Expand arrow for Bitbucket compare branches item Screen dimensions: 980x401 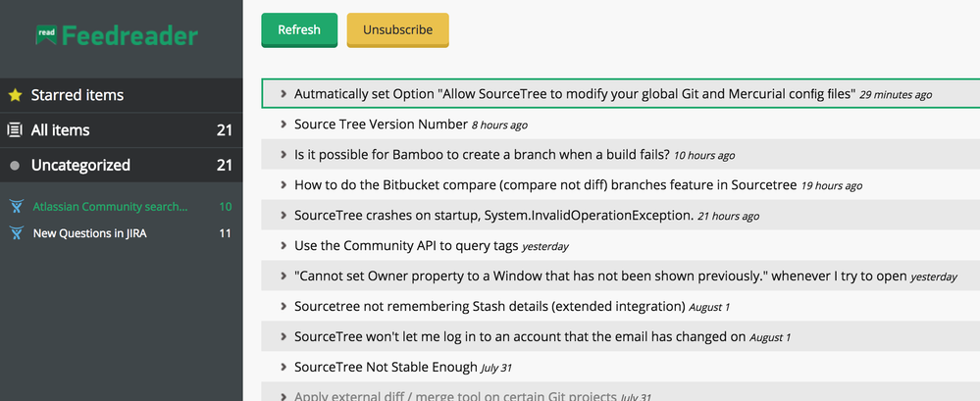click(x=284, y=185)
